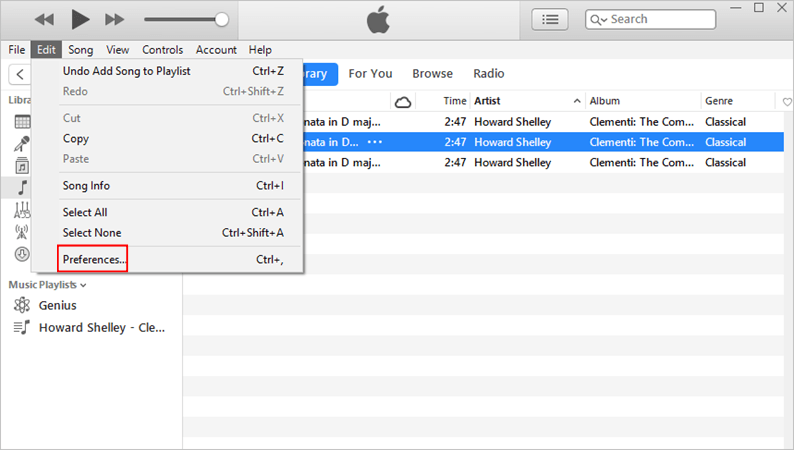Open Song Info from the Edit menu
The width and height of the screenshot is (794, 450).
168,185
